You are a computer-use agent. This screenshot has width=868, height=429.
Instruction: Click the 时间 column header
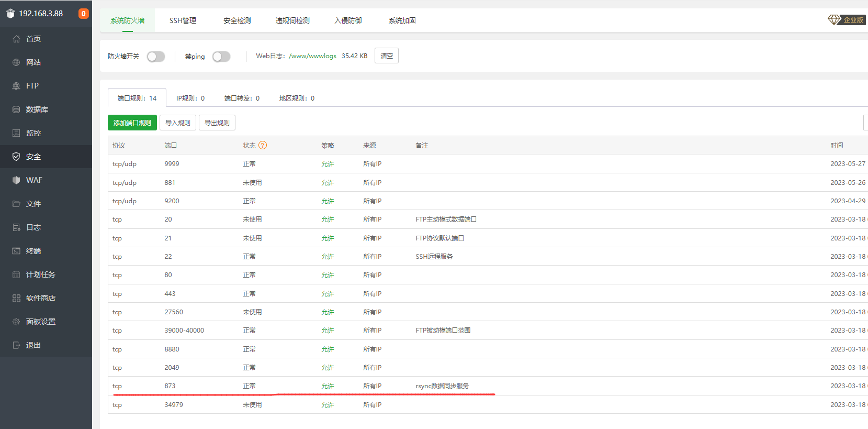837,146
